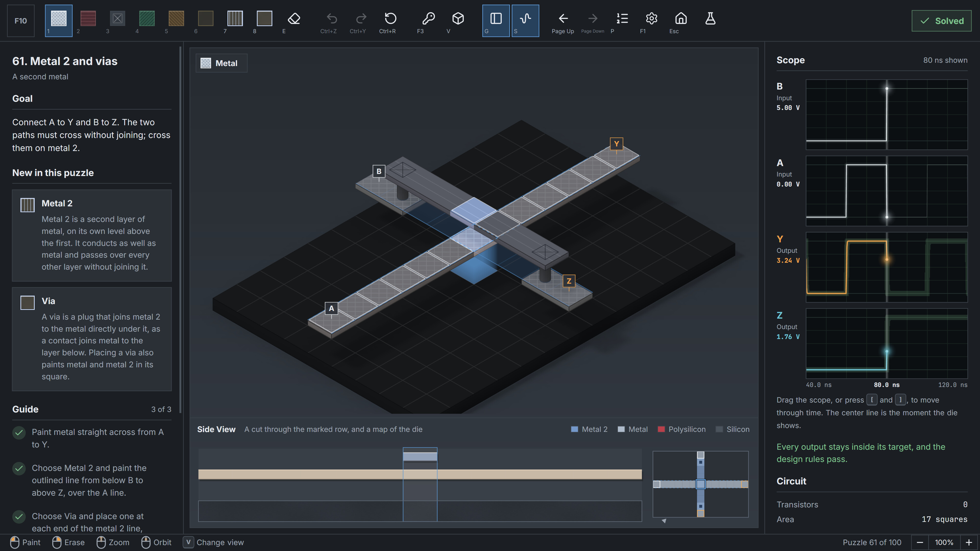Toggle the scope waveform panel (S)

[525, 20]
